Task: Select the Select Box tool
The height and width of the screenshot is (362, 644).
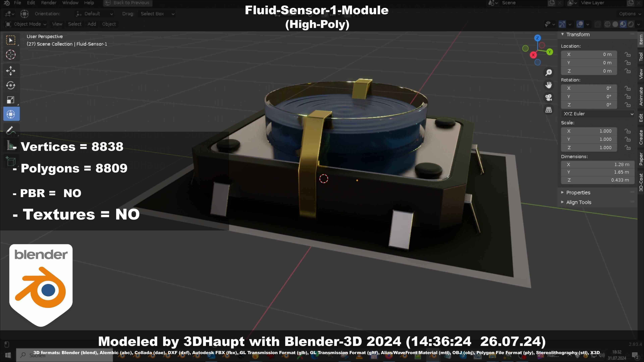Action: coord(11,40)
